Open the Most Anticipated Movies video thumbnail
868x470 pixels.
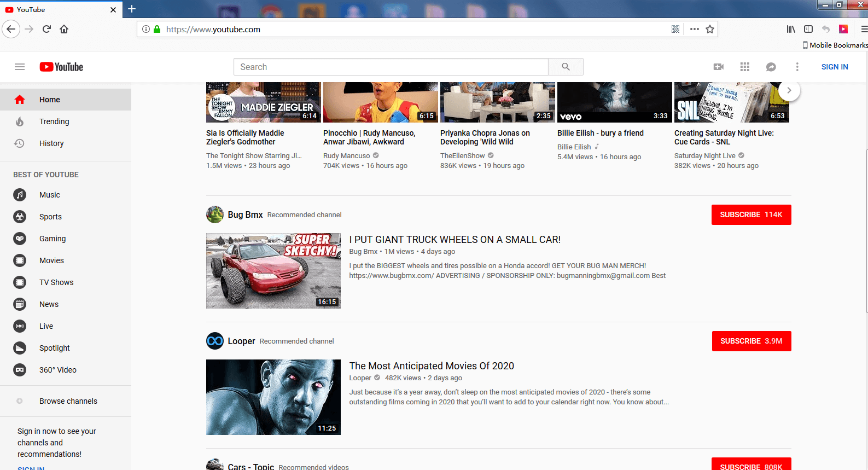[x=273, y=397]
